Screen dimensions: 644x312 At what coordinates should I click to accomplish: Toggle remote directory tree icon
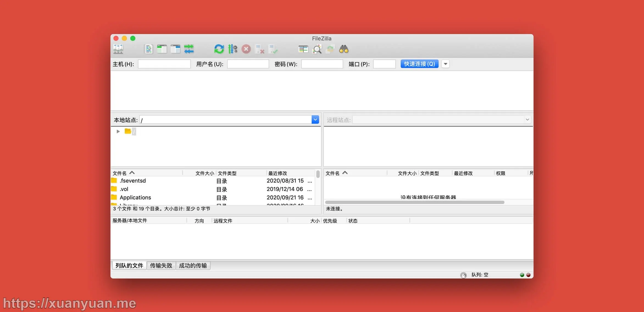pyautogui.click(x=175, y=49)
